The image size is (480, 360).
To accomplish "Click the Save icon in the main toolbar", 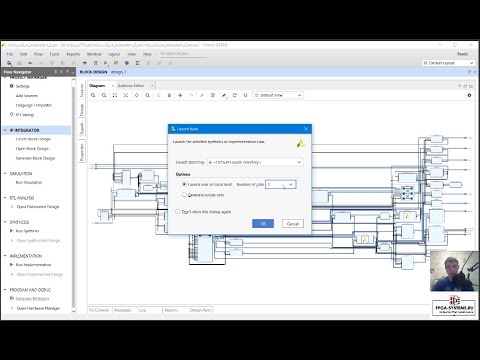I will coord(19,63).
